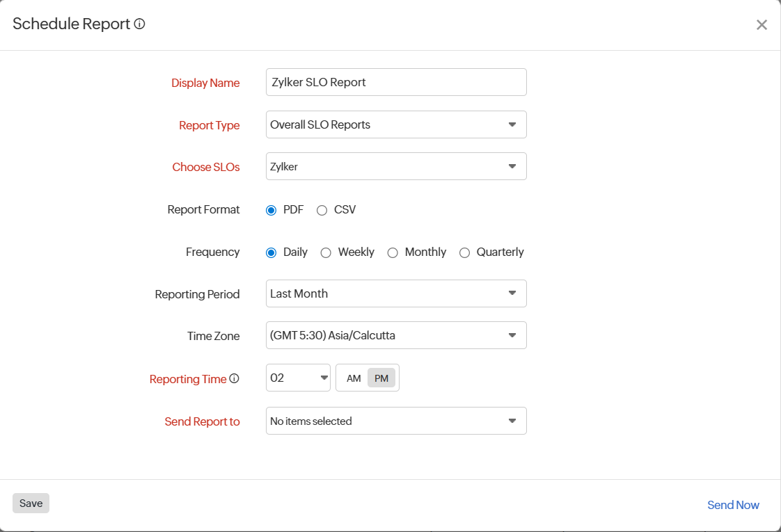Switch frequency to Quarterly
The width and height of the screenshot is (781, 532).
(x=464, y=252)
